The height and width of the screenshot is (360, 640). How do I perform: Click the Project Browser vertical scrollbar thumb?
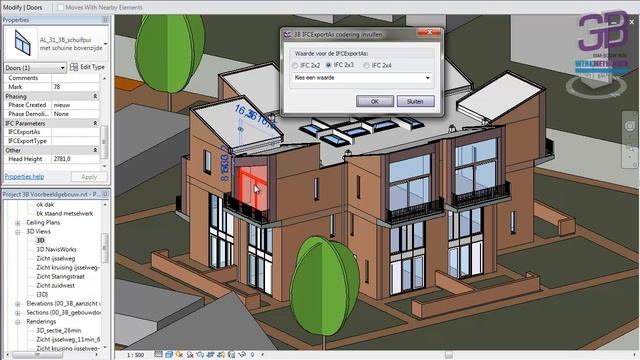click(x=104, y=247)
